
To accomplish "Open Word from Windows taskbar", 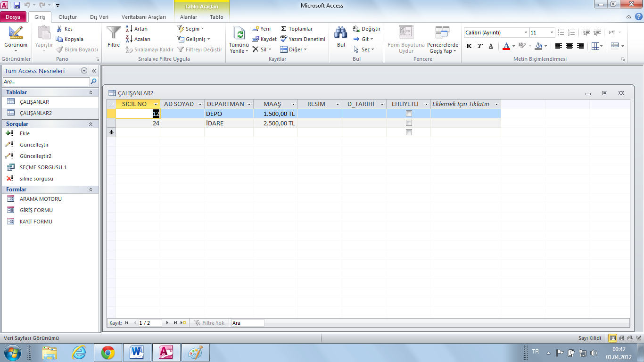I will click(x=137, y=353).
